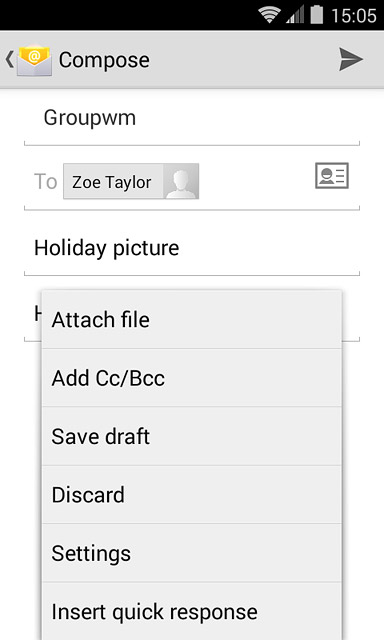Tap the 15:05 clock in status bar
Viewport: 384px width, 640px height.
pos(354,16)
